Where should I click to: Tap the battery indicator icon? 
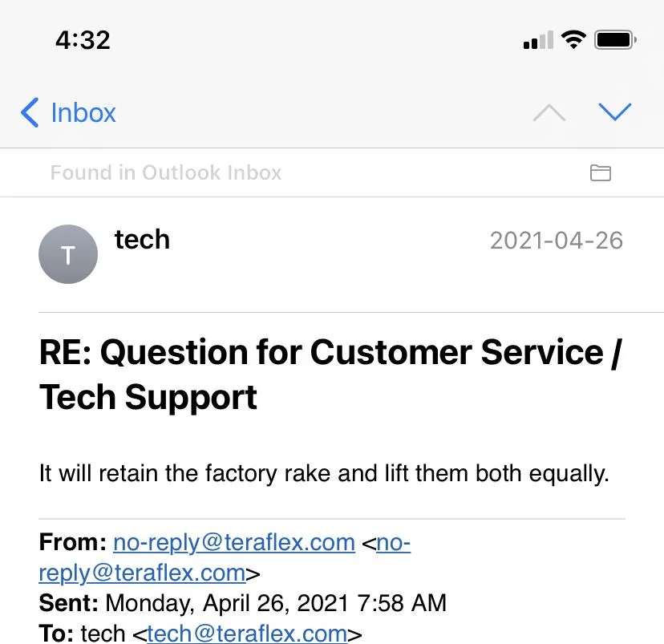pyautogui.click(x=615, y=40)
